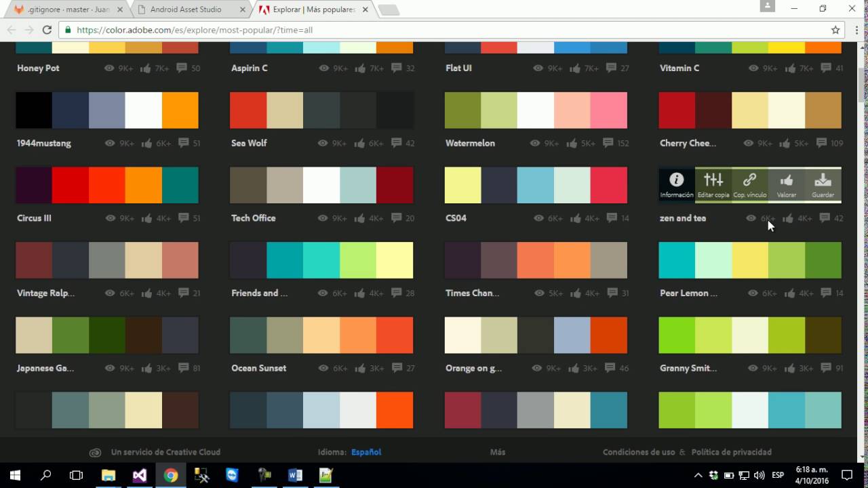Click the ESP keyboard language indicator
Screen dimensions: 868x488
[778, 475]
